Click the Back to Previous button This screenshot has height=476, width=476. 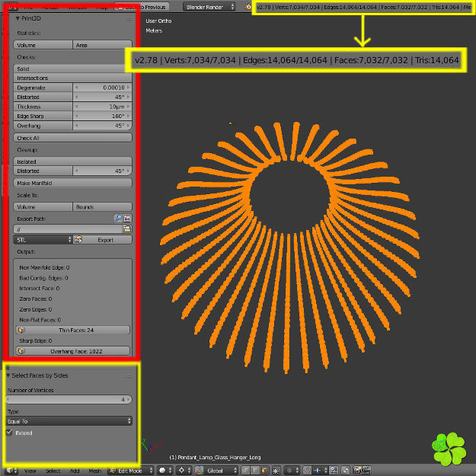pyautogui.click(x=142, y=7)
